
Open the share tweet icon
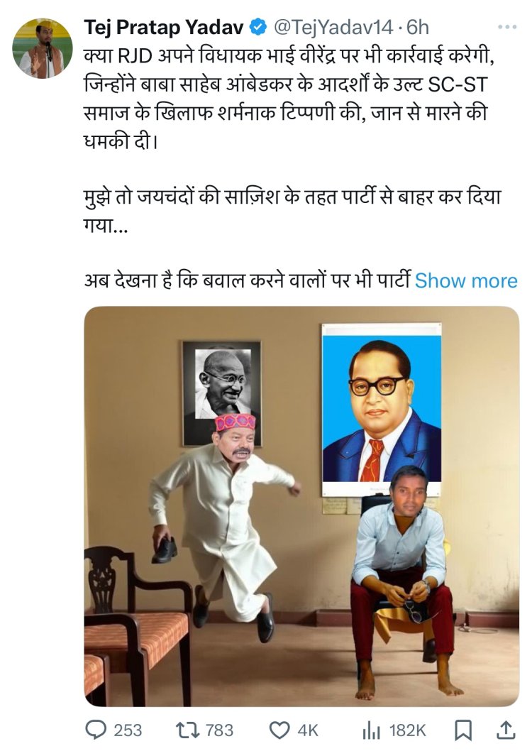pos(506,730)
